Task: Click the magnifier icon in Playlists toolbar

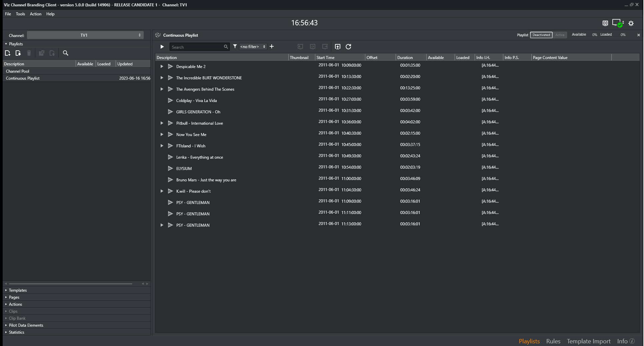Action: tap(66, 53)
